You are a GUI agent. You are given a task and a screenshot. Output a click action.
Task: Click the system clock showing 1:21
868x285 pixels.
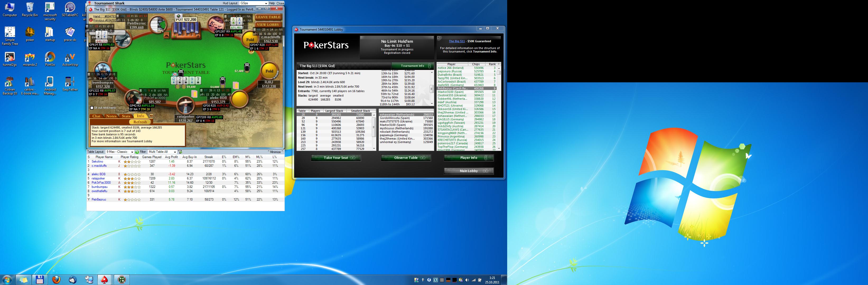[492, 280]
